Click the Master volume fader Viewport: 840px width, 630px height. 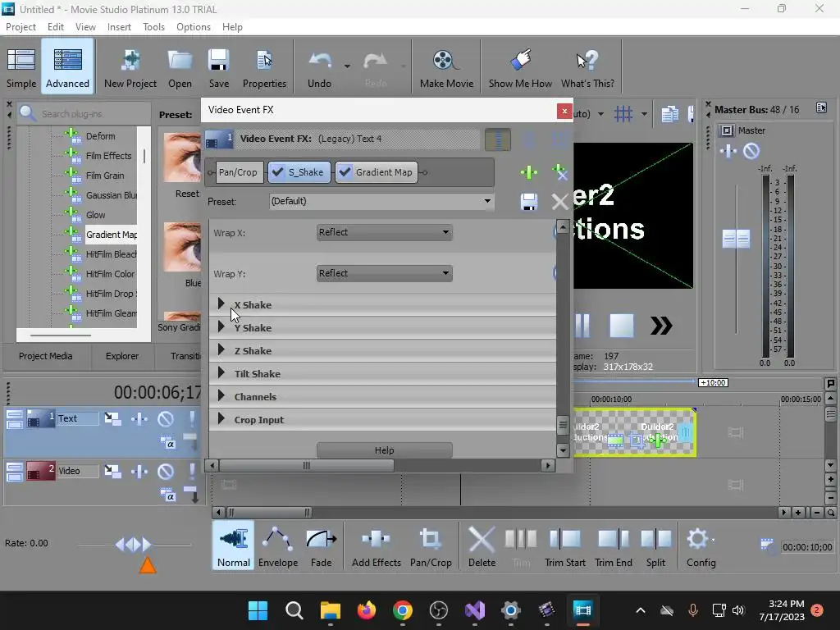point(736,239)
